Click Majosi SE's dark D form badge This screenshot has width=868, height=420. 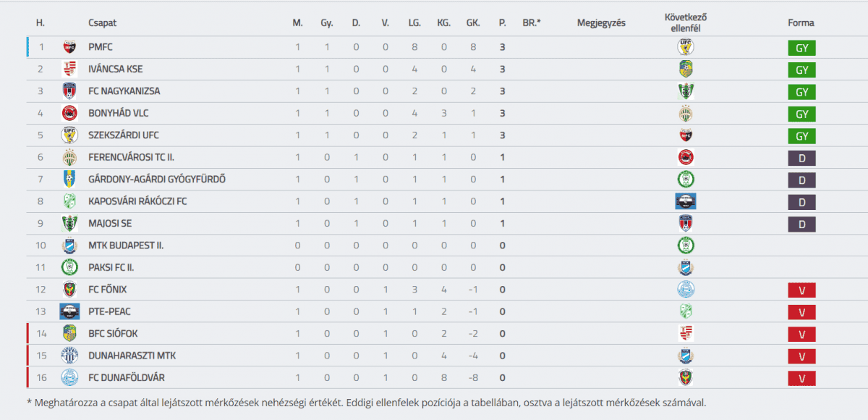pos(801,224)
